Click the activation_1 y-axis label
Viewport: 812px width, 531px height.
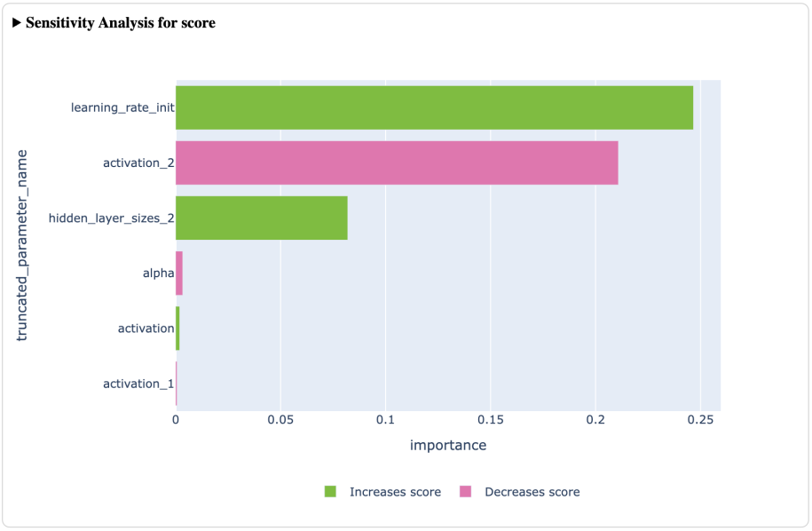(x=138, y=384)
